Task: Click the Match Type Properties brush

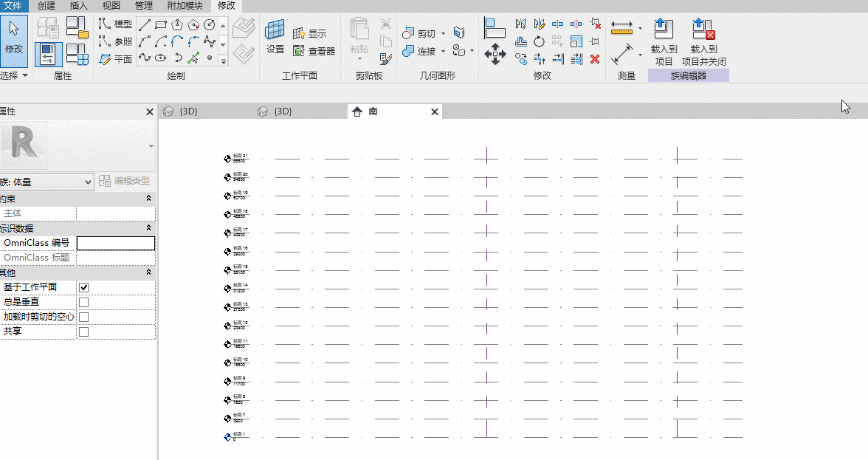Action: coord(386,58)
